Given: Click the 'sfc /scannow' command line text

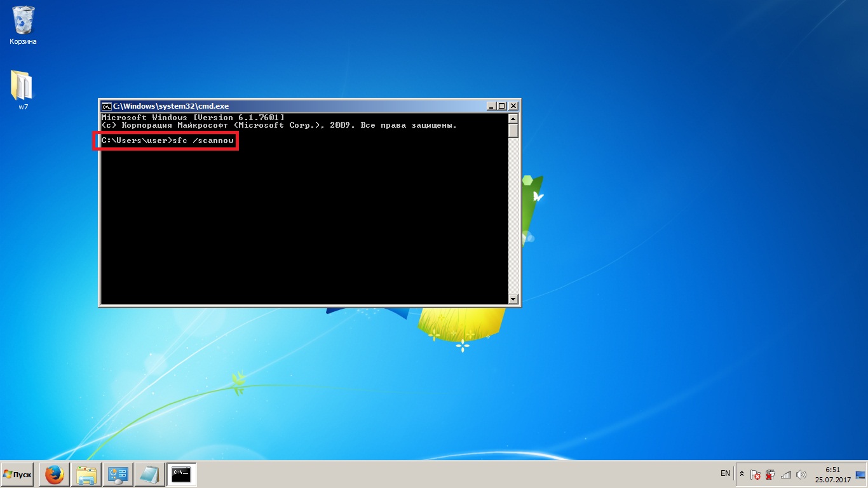Looking at the screenshot, I should (203, 140).
